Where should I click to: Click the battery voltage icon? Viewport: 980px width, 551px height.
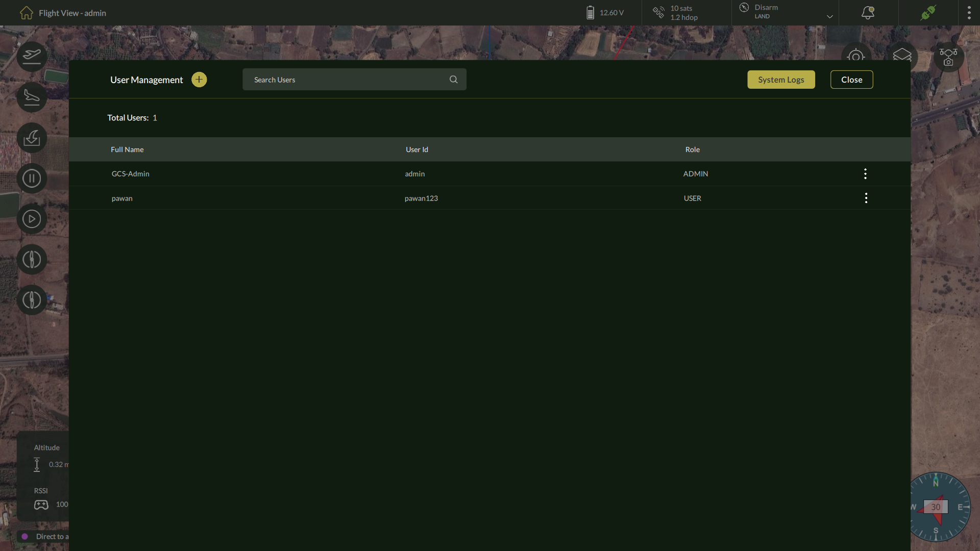coord(590,13)
